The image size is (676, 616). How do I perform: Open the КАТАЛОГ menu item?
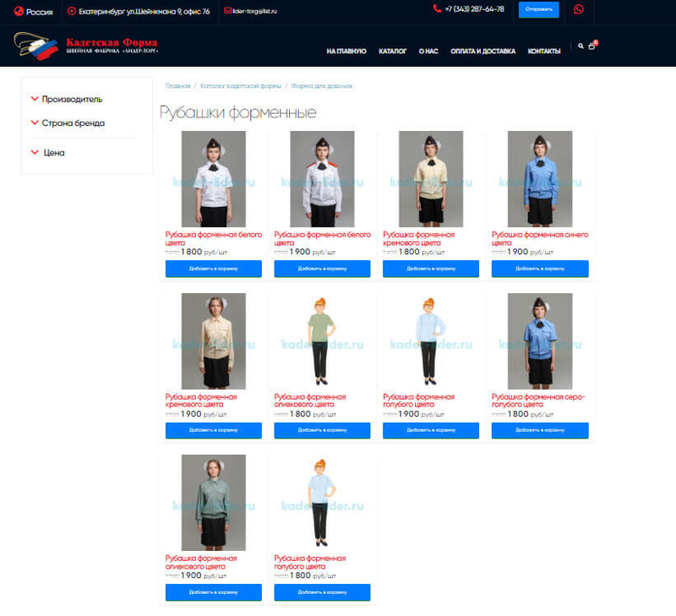point(392,51)
